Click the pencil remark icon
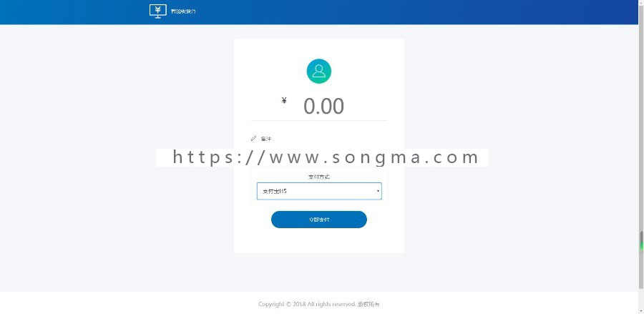Screen dimensions: 644x314 point(253,139)
